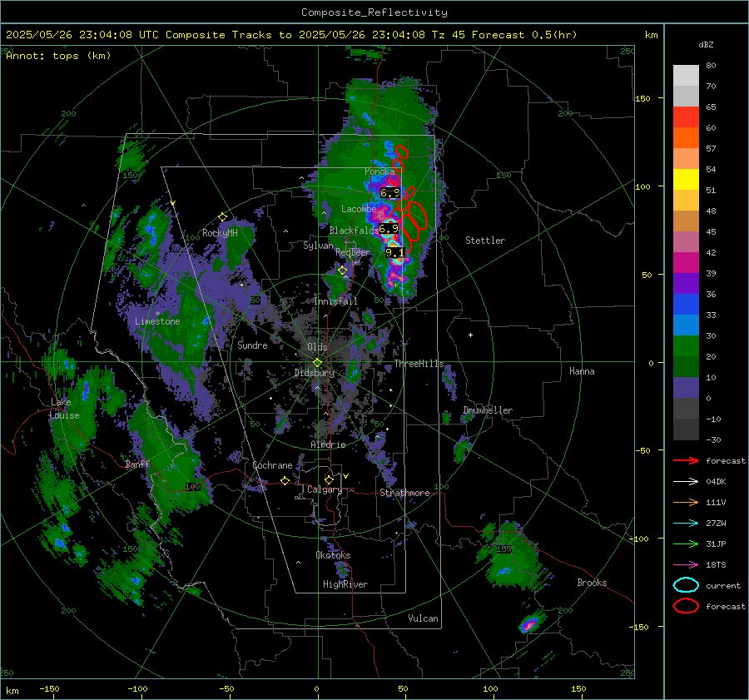The width and height of the screenshot is (749, 700).
Task: Click the green 31JP arrow icon
Action: click(x=686, y=544)
